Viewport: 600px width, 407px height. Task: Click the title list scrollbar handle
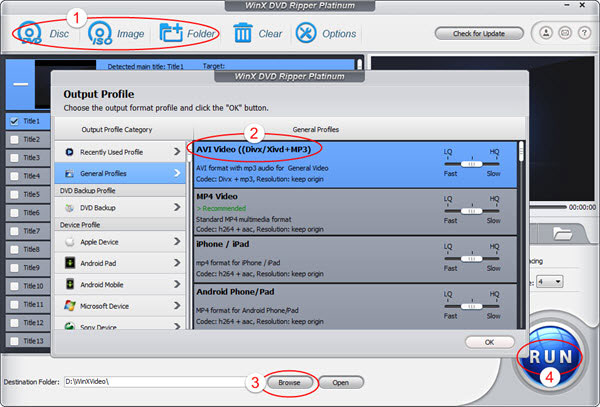click(359, 64)
